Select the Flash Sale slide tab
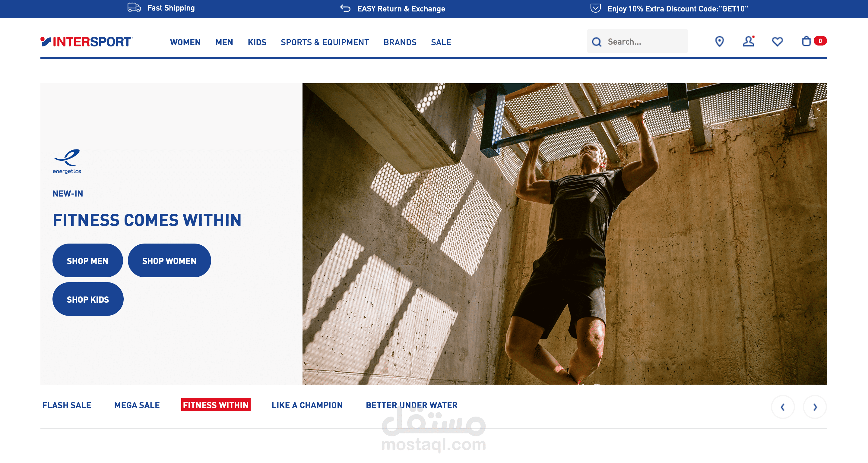 coord(67,405)
